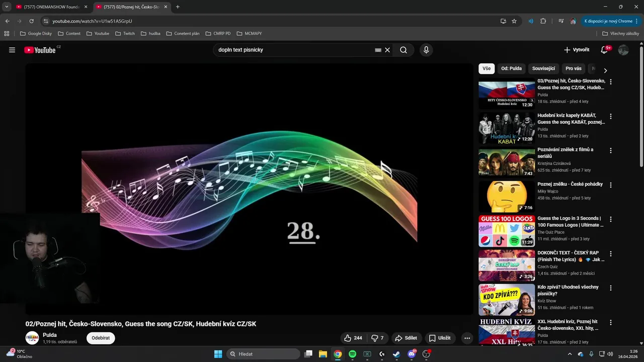Open the on-screen keyboard in search box
Screen dimensions: 644x362
click(x=378, y=50)
